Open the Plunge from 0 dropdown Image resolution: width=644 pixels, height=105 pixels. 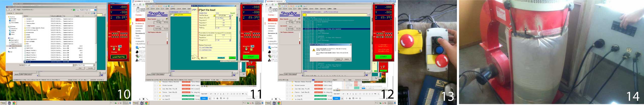[230, 40]
